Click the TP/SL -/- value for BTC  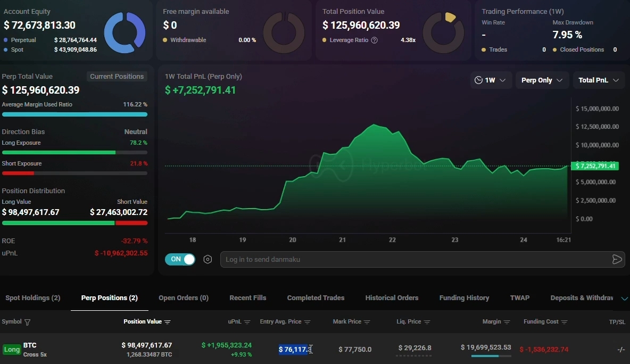621,350
